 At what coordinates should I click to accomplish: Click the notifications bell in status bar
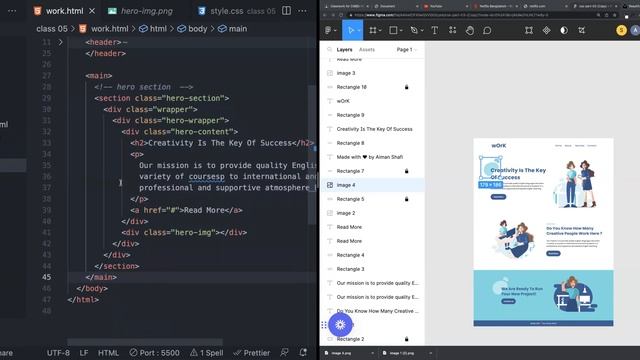(x=303, y=352)
